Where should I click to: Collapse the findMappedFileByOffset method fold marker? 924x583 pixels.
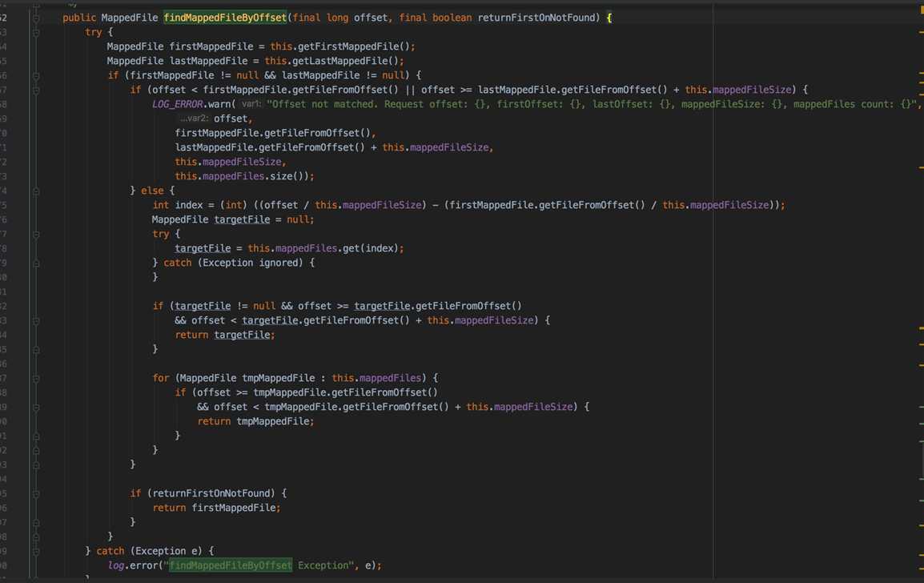pyautogui.click(x=36, y=18)
